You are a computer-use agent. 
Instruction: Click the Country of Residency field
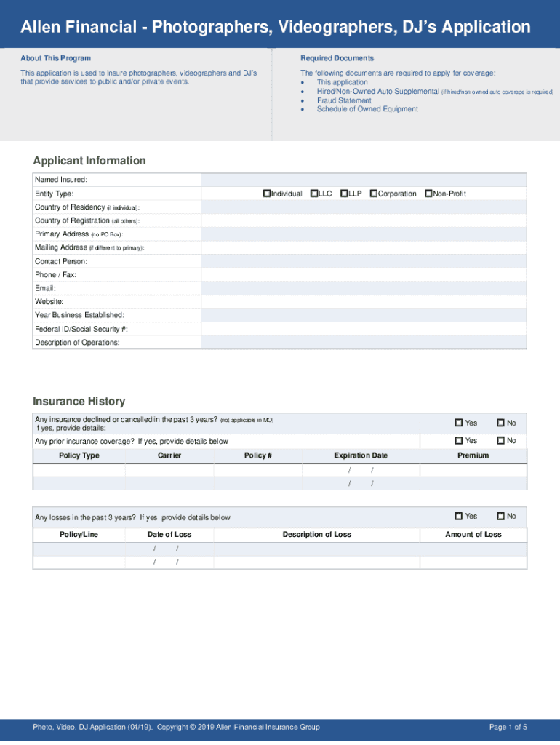tap(364, 207)
